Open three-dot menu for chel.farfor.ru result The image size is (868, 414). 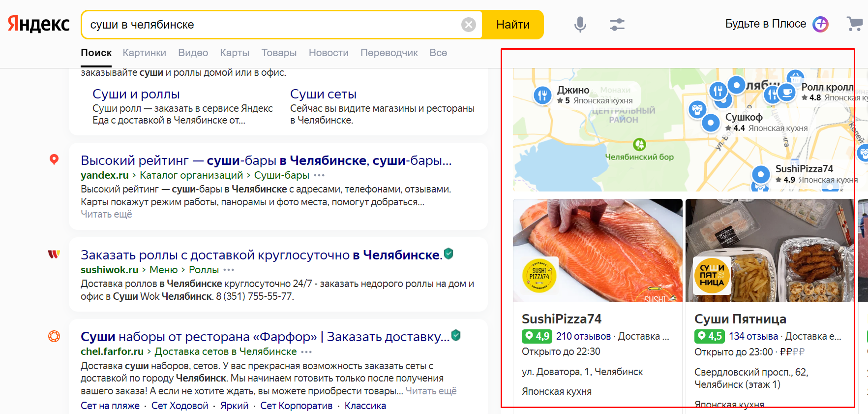306,351
